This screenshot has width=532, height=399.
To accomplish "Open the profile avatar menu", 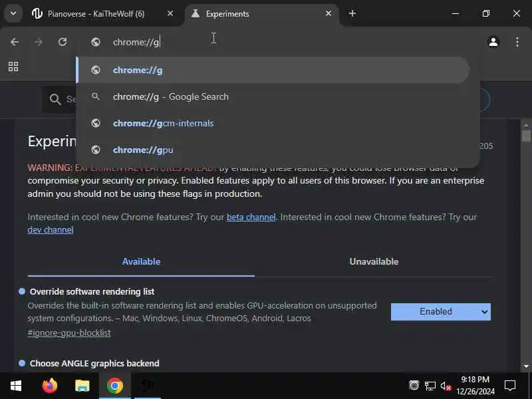I will click(x=493, y=42).
